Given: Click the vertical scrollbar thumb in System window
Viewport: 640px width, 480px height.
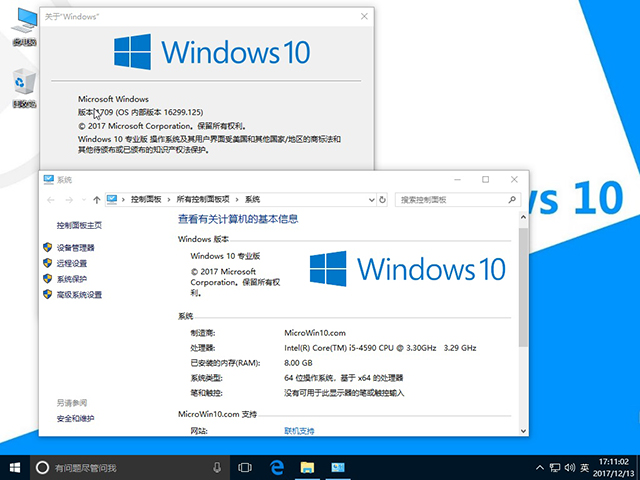Looking at the screenshot, I should 523,287.
